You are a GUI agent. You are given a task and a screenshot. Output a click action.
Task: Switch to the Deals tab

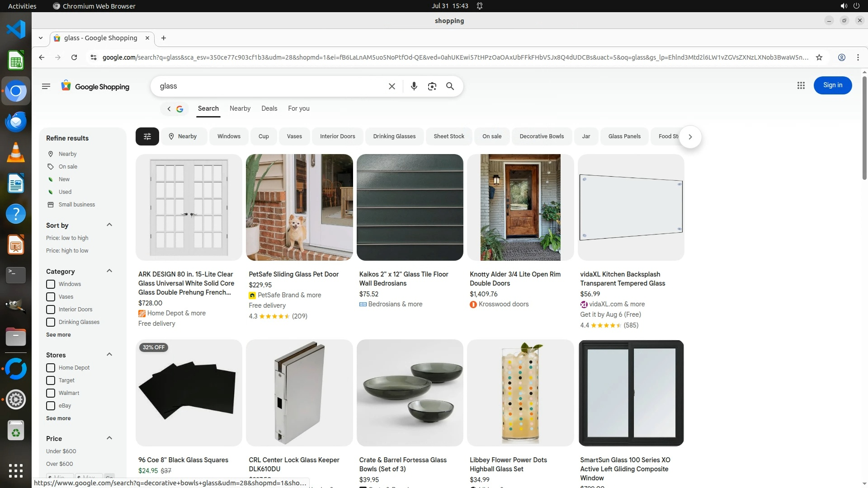pos(269,108)
